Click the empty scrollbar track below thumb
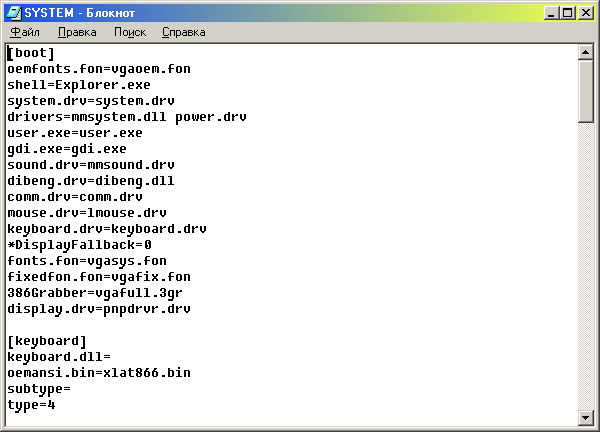This screenshot has height=432, width=600. coord(585,266)
